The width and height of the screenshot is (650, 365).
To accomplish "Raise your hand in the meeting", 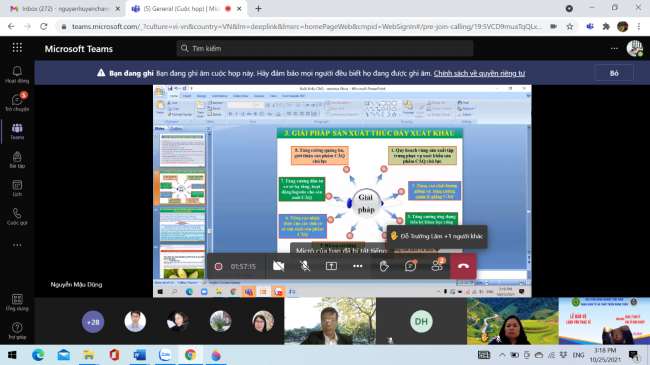I will point(384,266).
